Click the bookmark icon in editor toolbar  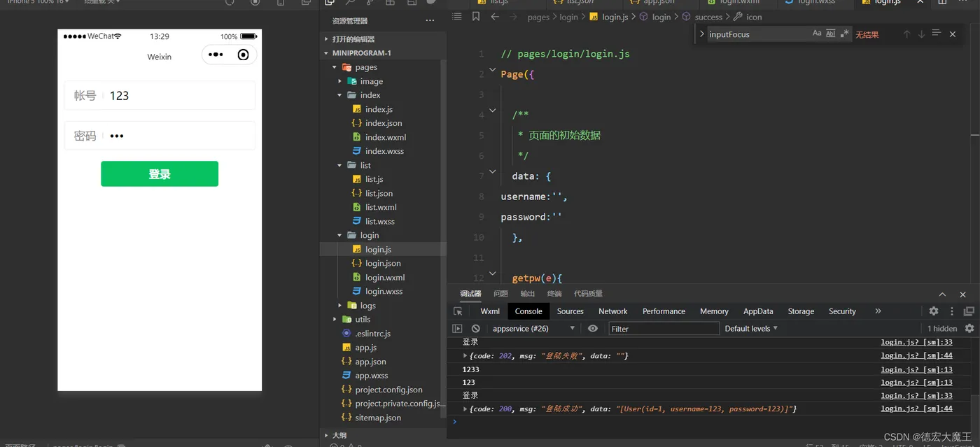(x=476, y=17)
